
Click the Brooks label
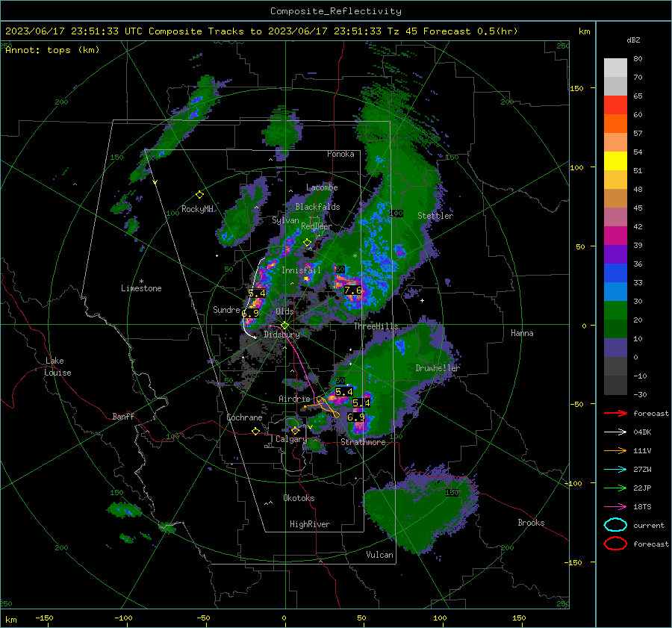pos(531,523)
